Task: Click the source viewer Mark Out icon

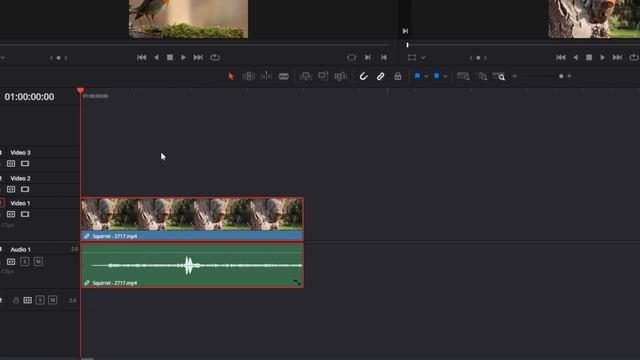Action: (x=384, y=58)
